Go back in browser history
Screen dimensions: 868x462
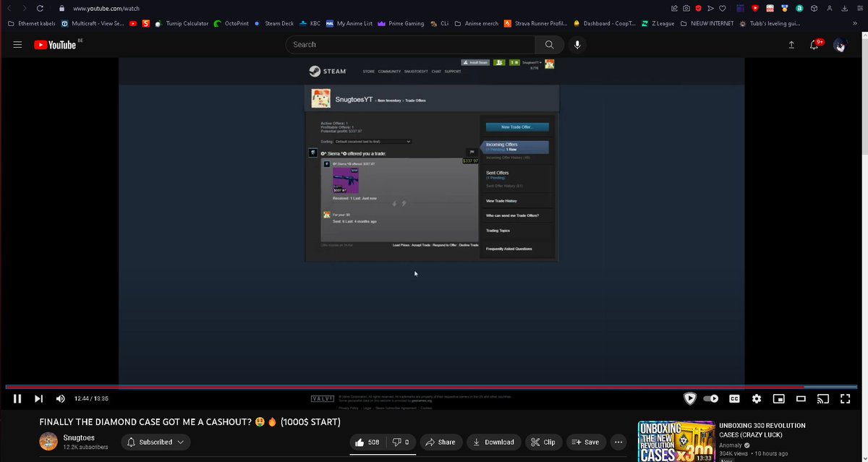tap(9, 8)
